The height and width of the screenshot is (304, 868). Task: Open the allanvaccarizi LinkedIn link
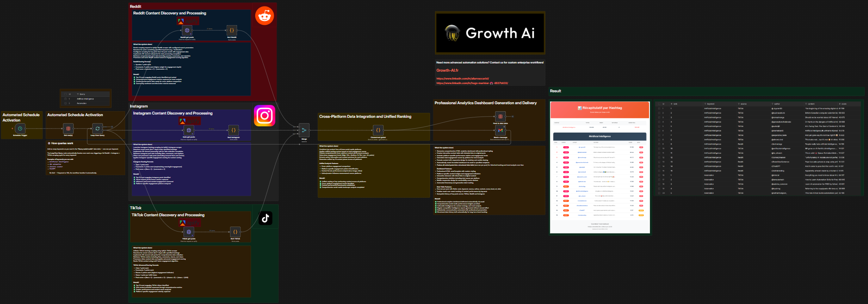[x=463, y=79]
